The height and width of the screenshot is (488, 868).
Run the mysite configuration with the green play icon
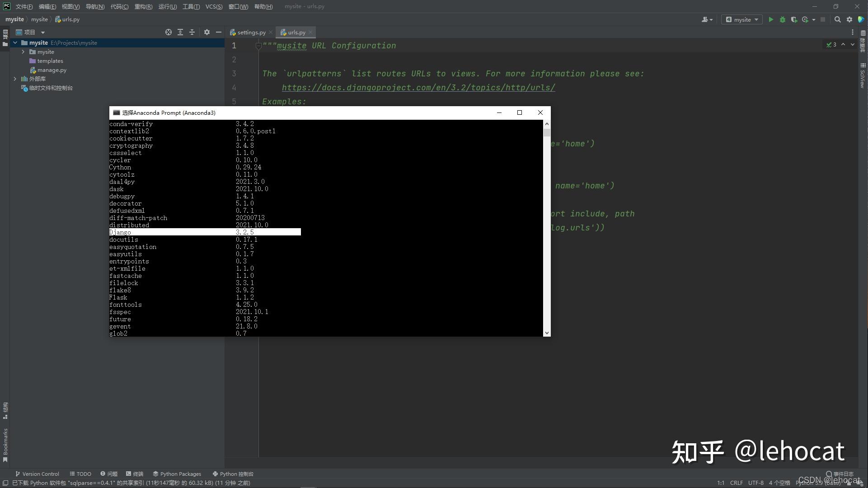[771, 19]
